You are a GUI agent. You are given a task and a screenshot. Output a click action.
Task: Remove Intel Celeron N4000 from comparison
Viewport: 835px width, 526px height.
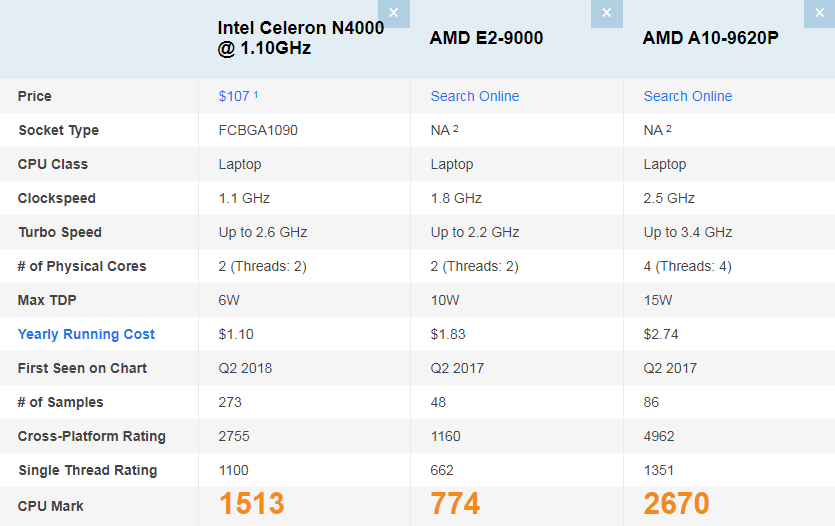point(394,13)
